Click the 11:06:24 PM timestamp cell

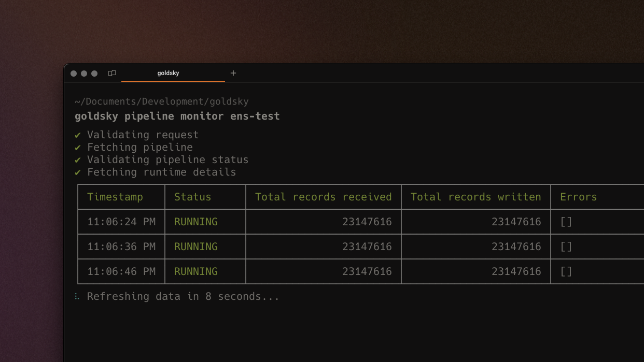coord(121,222)
